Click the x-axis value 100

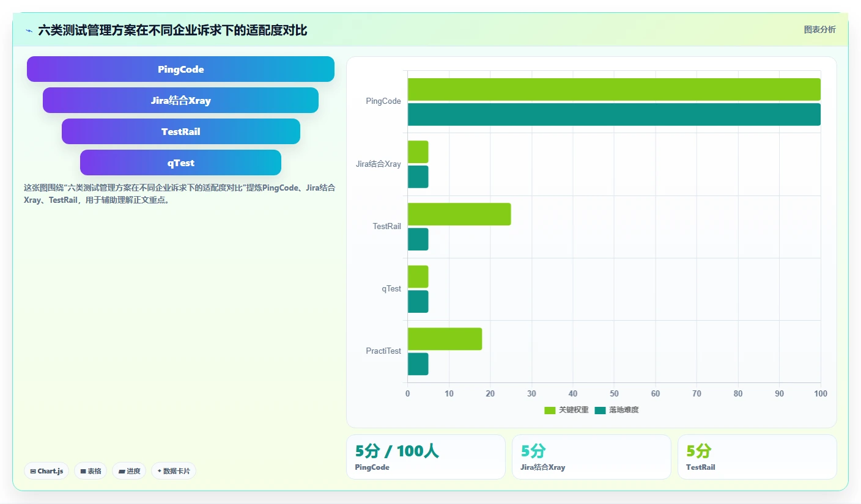point(820,394)
